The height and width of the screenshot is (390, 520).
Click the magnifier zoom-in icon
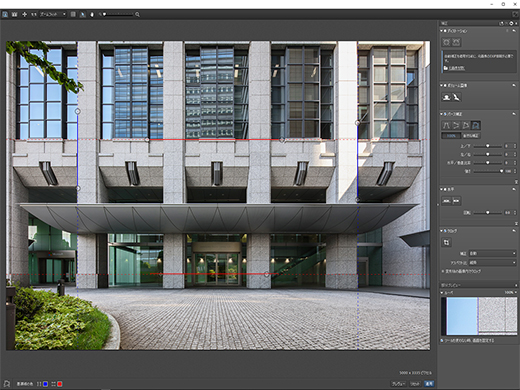pyautogui.click(x=137, y=14)
